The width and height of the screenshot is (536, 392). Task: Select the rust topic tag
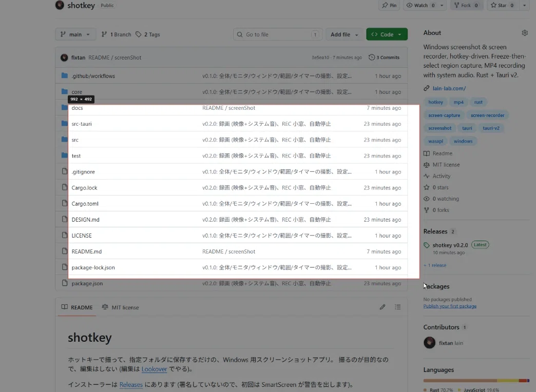tap(478, 102)
